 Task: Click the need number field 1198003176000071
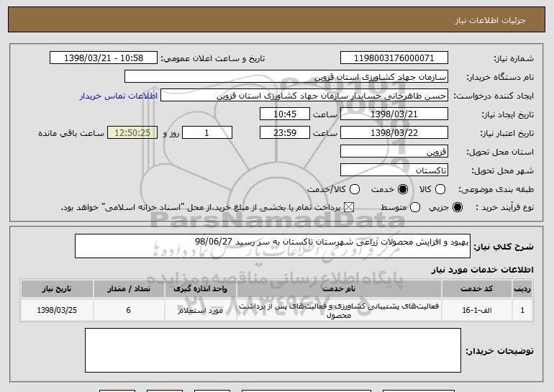[394, 58]
